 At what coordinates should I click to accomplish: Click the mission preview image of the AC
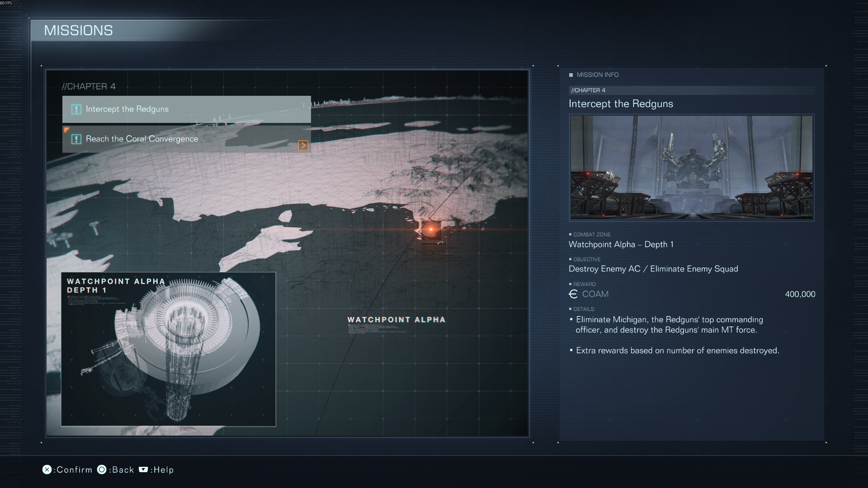pos(691,167)
